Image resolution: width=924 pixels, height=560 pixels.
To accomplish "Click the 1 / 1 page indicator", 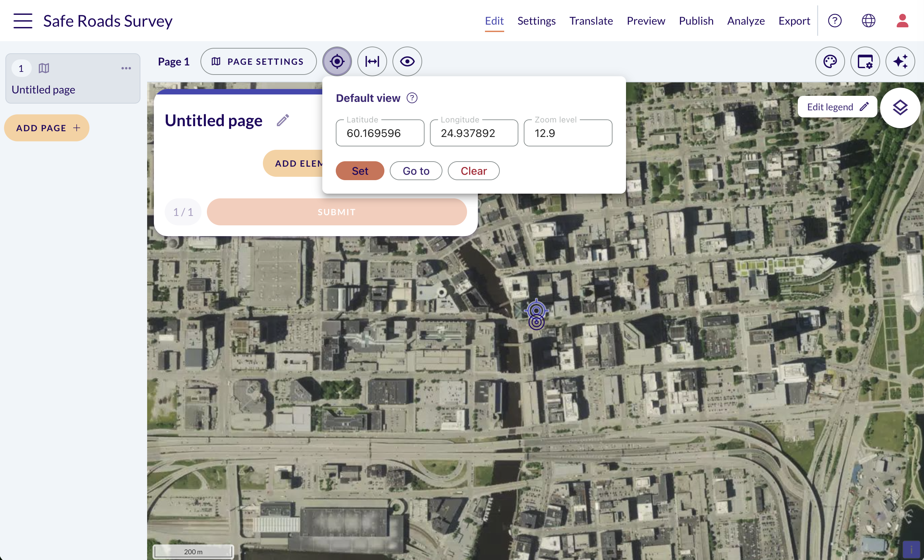I will pyautogui.click(x=183, y=212).
